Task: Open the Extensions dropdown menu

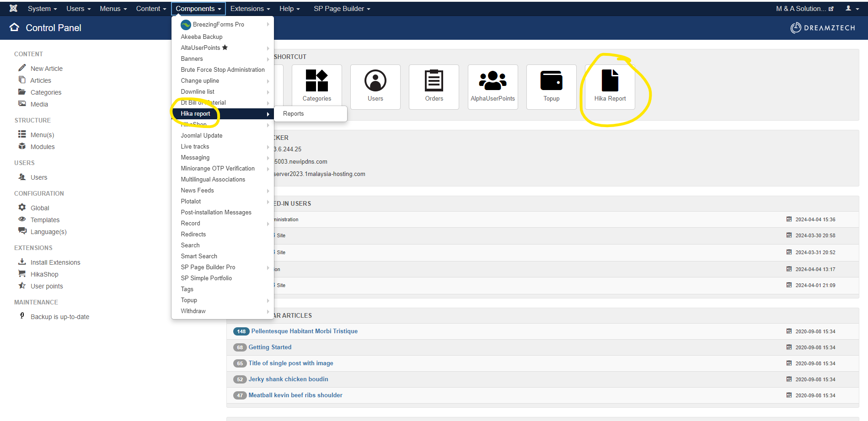Action: pyautogui.click(x=250, y=9)
